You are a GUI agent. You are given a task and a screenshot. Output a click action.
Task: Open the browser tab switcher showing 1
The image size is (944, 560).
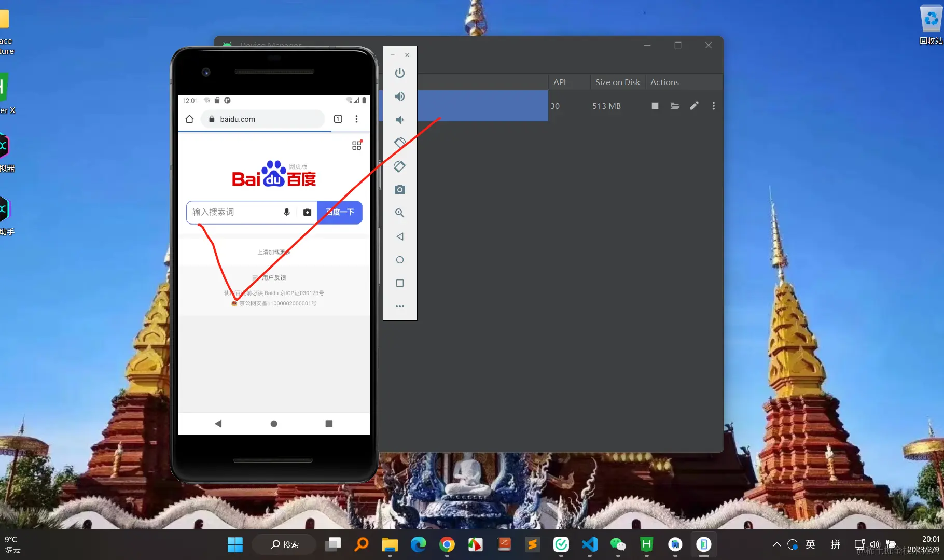(x=338, y=119)
